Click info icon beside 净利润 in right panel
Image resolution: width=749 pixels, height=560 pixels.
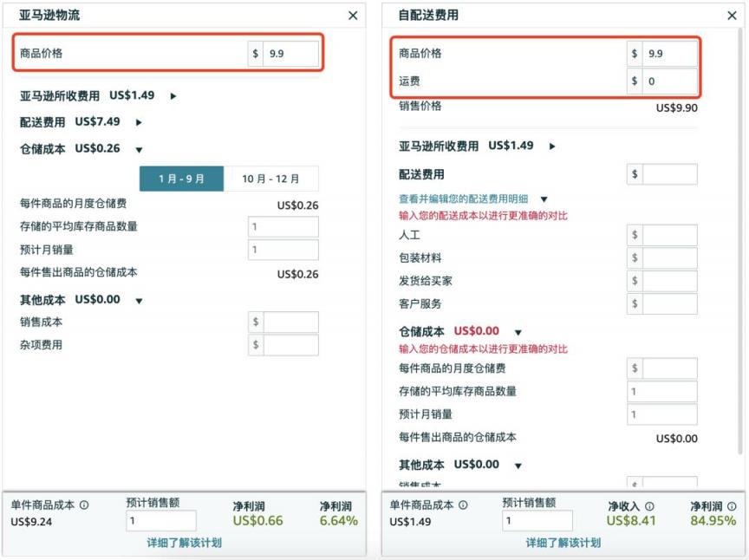coord(732,506)
